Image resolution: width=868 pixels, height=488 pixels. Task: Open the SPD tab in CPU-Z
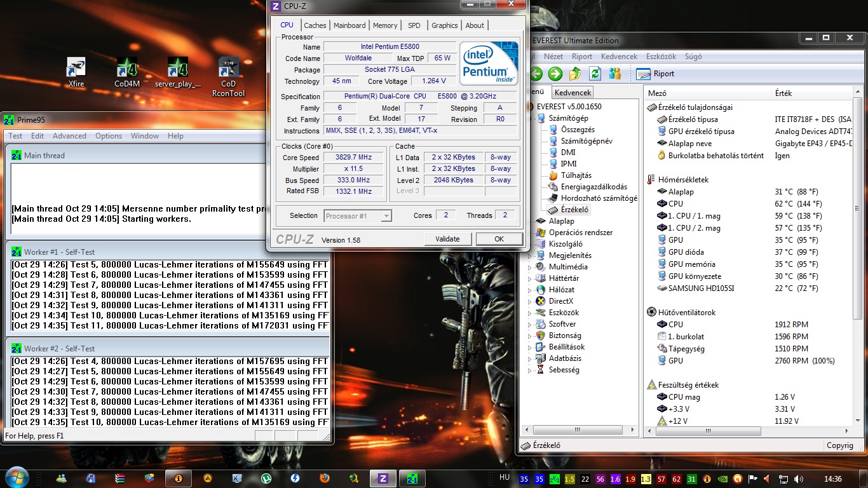414,25
